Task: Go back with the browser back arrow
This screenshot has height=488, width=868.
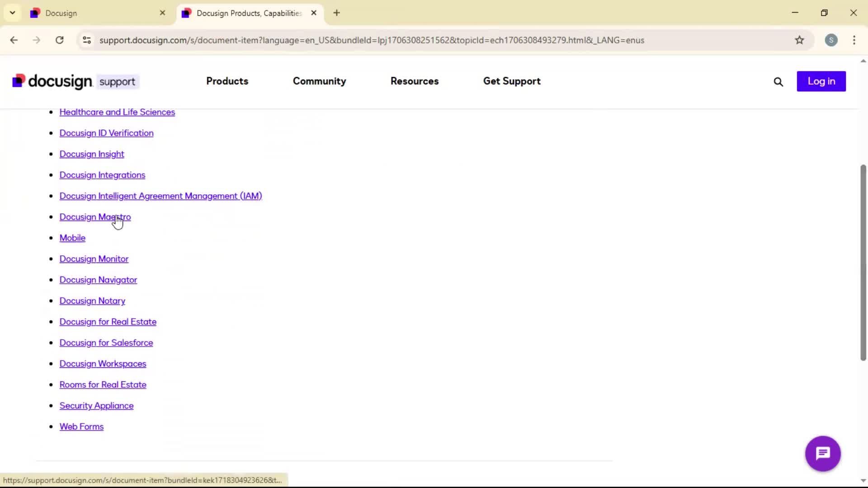Action: click(14, 40)
